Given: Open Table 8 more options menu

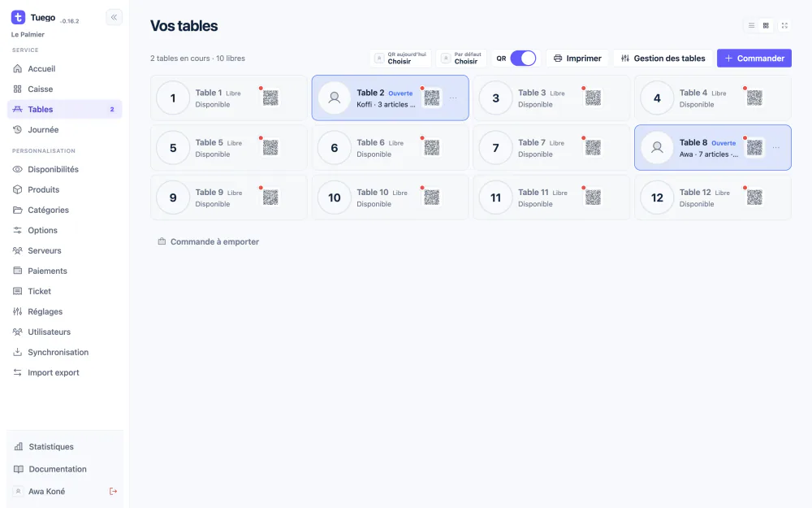Looking at the screenshot, I should [x=775, y=148].
